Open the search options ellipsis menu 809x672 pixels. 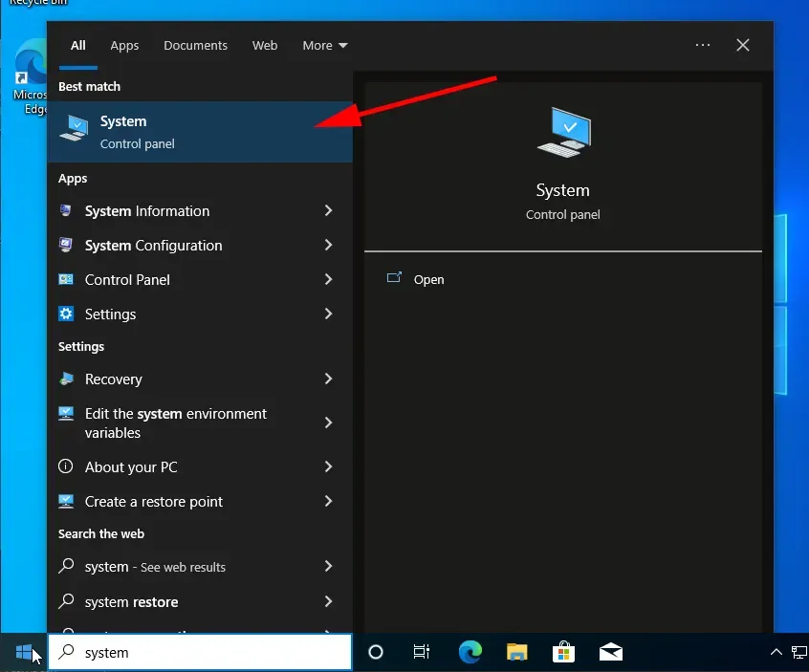(x=703, y=45)
